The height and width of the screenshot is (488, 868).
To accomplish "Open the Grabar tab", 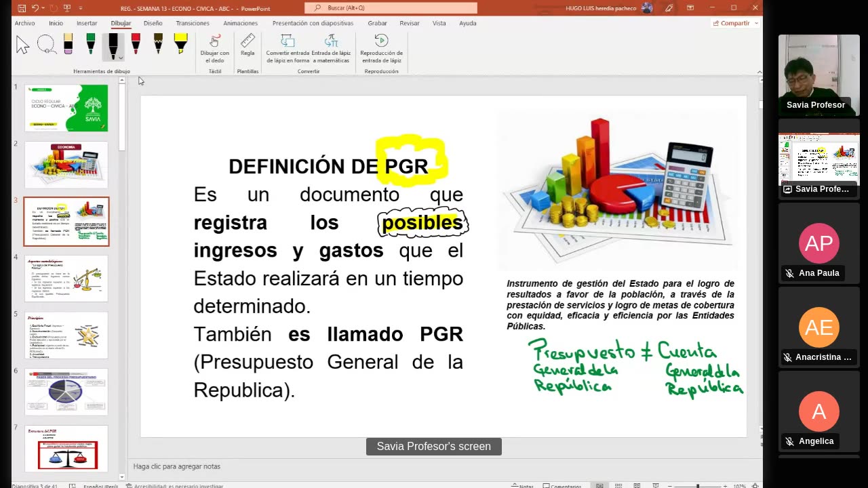I will (377, 23).
